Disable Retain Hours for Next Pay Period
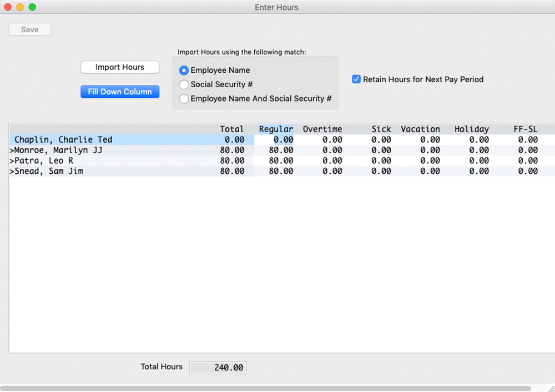 [x=356, y=79]
